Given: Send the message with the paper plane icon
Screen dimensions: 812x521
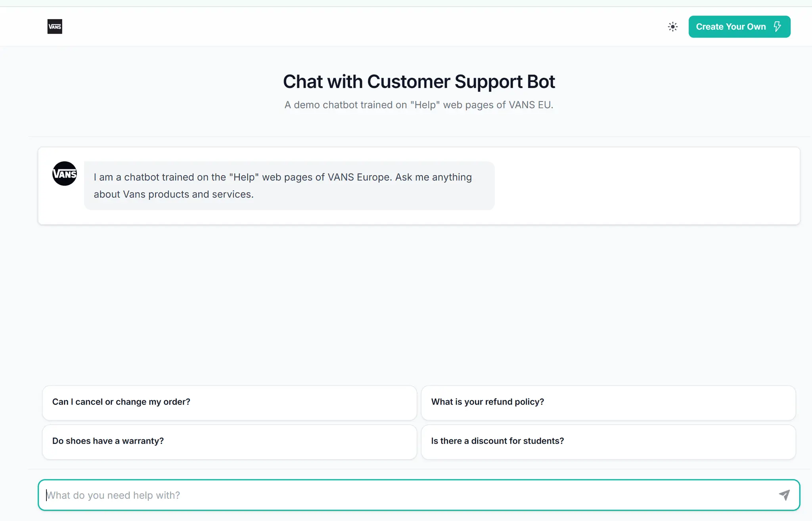Looking at the screenshot, I should point(784,495).
